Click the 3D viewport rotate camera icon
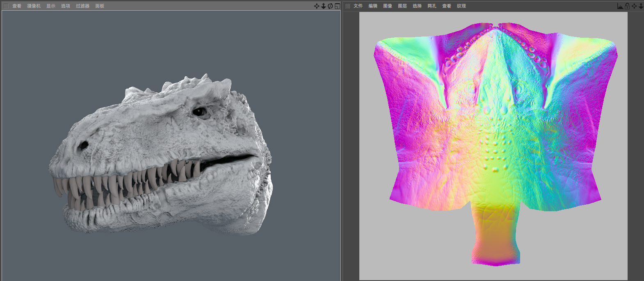The image size is (644, 281). (x=330, y=6)
